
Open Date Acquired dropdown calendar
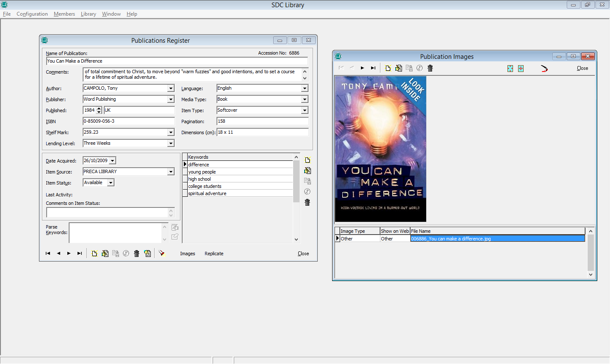pos(113,161)
